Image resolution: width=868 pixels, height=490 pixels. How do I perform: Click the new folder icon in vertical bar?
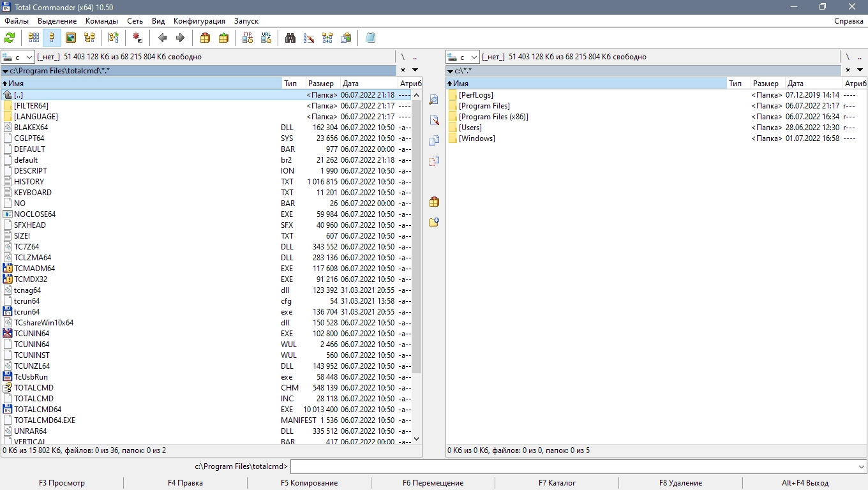[434, 222]
